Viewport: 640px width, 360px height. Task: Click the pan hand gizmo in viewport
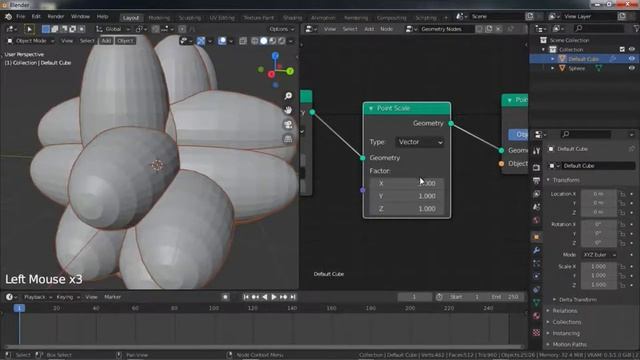(288, 110)
